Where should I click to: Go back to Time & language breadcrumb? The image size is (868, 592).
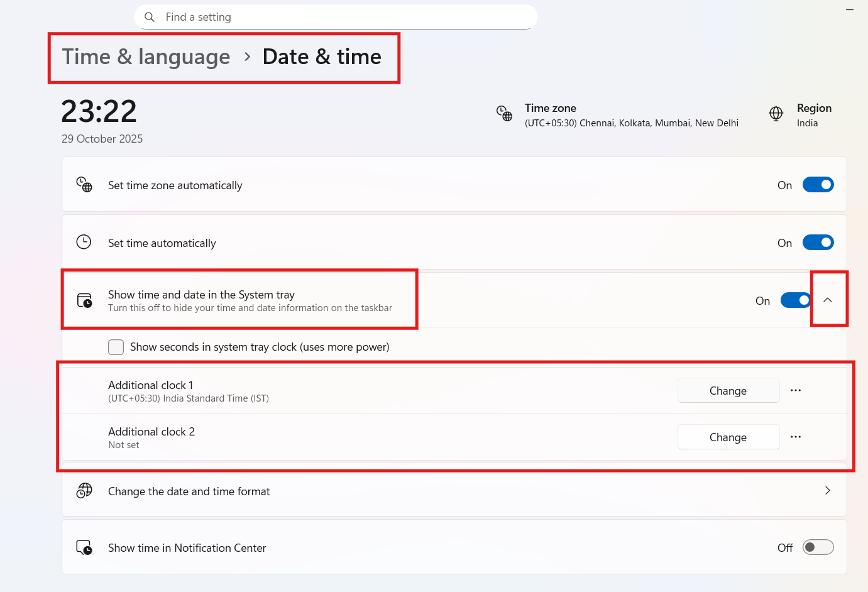146,57
